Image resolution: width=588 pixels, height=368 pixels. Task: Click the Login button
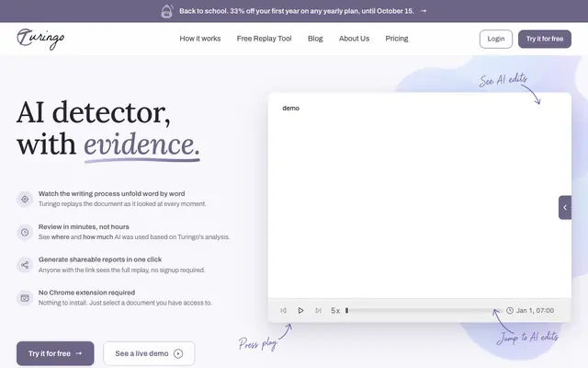(496, 39)
